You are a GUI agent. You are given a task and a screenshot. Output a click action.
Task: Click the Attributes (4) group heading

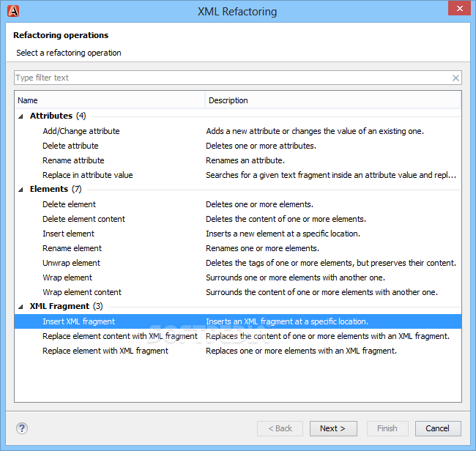point(58,116)
